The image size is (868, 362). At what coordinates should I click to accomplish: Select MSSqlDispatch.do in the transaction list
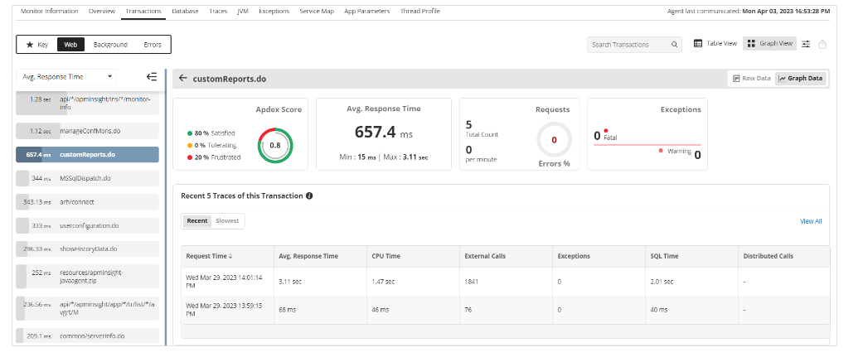87,178
